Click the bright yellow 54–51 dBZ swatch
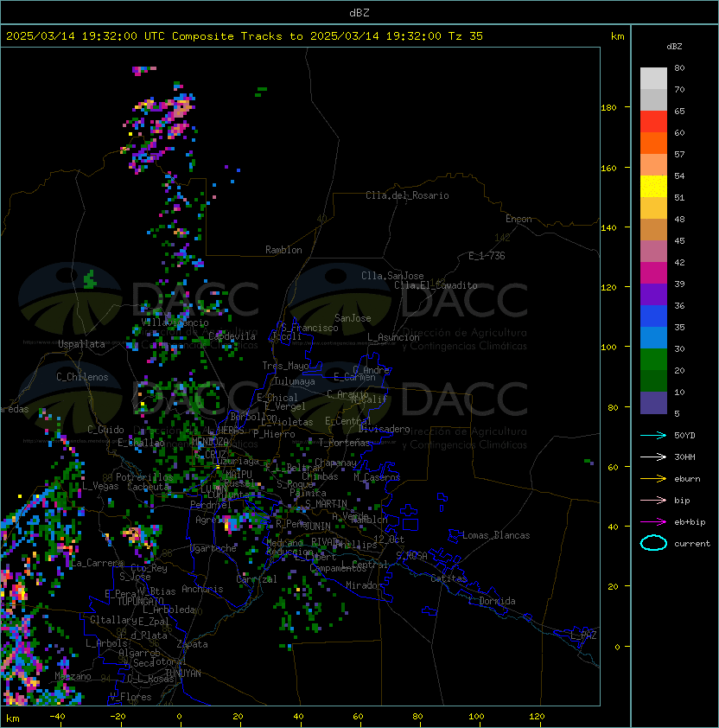Screen dimensions: 719x728 tap(653, 187)
